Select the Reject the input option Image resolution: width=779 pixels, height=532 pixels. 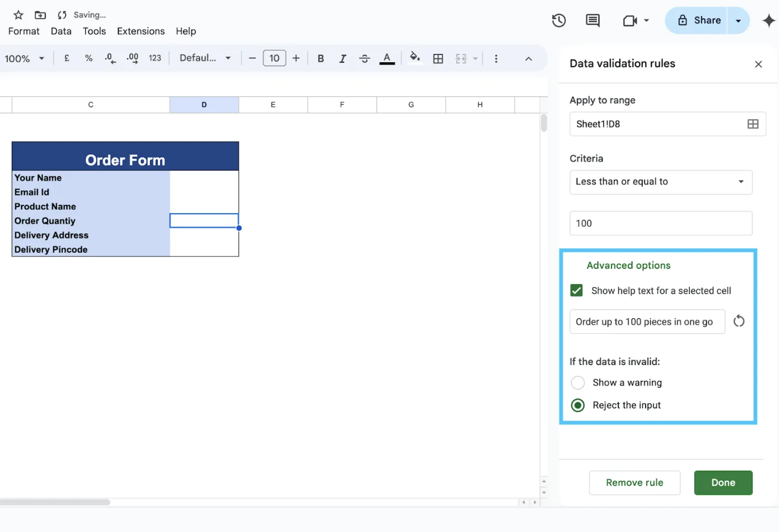coord(578,405)
